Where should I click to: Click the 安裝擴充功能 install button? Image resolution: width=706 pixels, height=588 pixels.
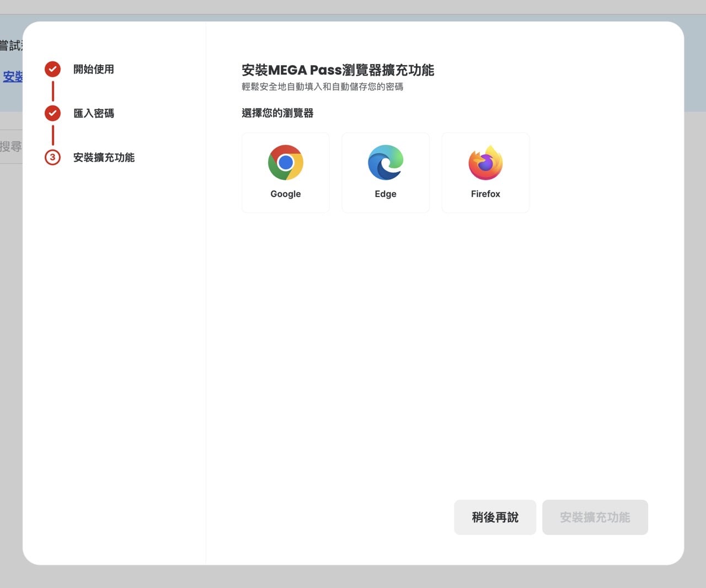(x=595, y=517)
